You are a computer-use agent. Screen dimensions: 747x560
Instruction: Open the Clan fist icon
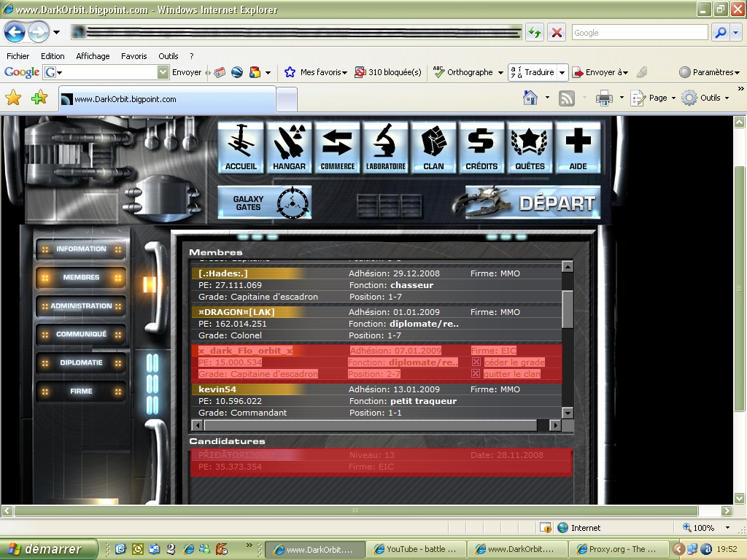point(433,147)
